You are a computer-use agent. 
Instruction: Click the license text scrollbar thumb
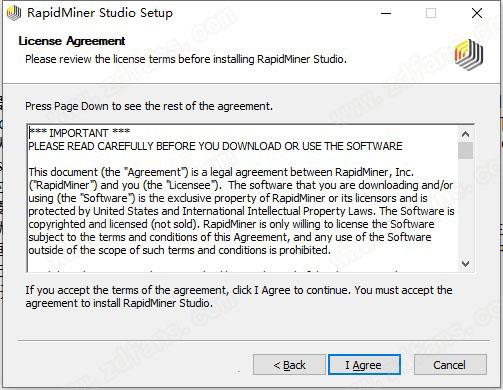tap(465, 151)
